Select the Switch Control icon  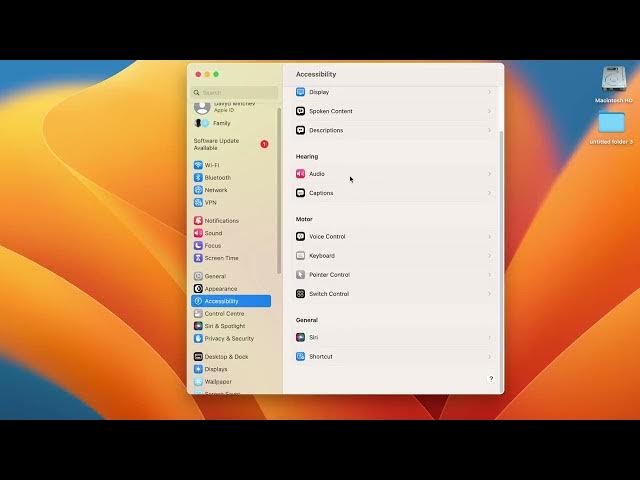click(300, 294)
